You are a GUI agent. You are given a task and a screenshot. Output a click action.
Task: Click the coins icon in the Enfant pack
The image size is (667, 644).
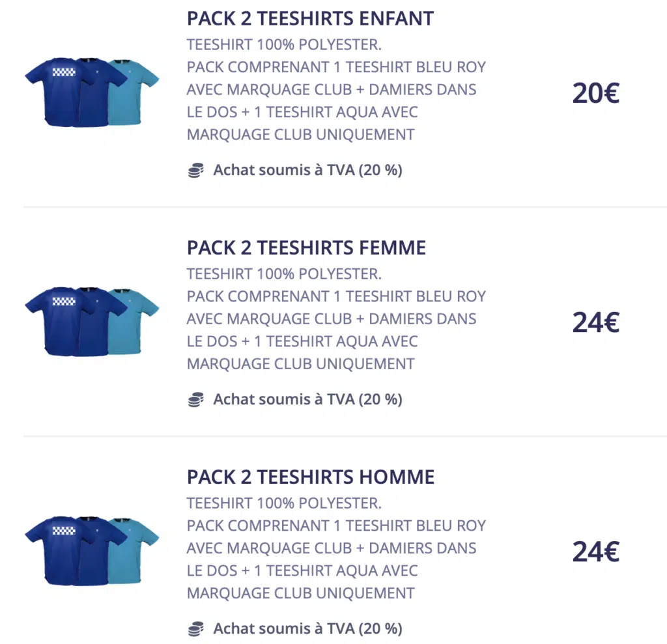pyautogui.click(x=195, y=171)
